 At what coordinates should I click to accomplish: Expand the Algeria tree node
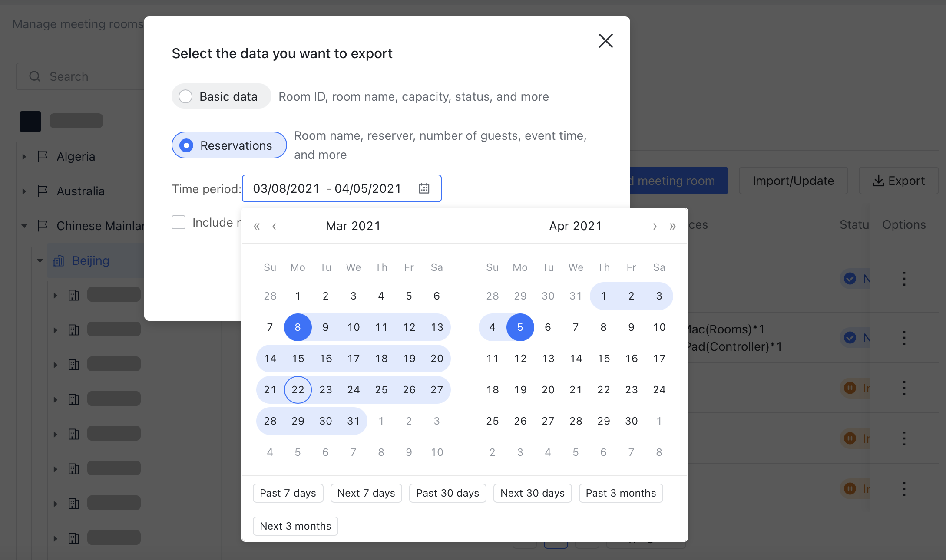pyautogui.click(x=24, y=156)
